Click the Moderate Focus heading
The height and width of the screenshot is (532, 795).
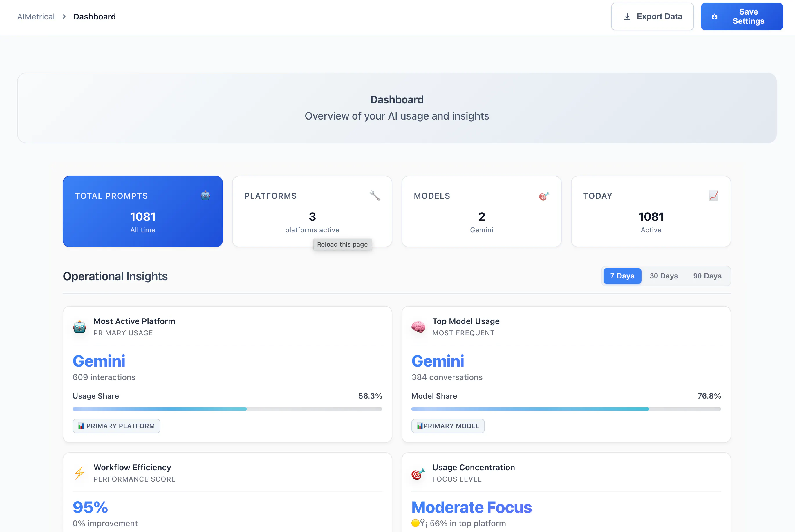472,507
